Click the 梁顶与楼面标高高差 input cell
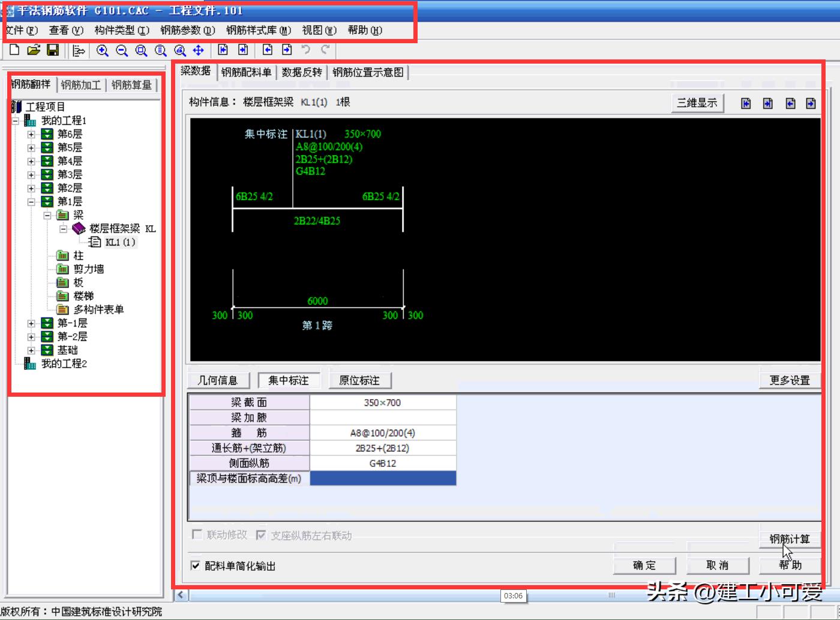The image size is (840, 620). (x=383, y=478)
